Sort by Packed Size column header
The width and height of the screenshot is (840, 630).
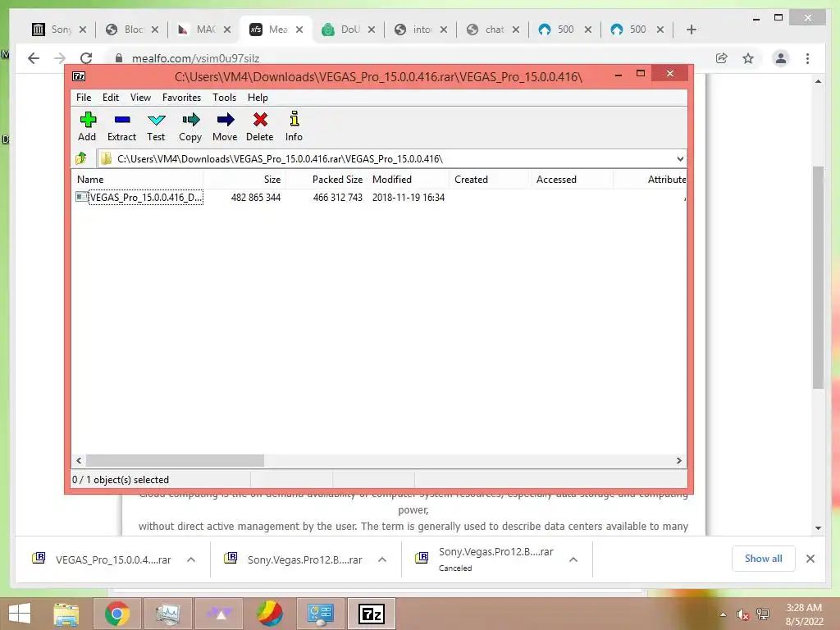tap(326, 180)
